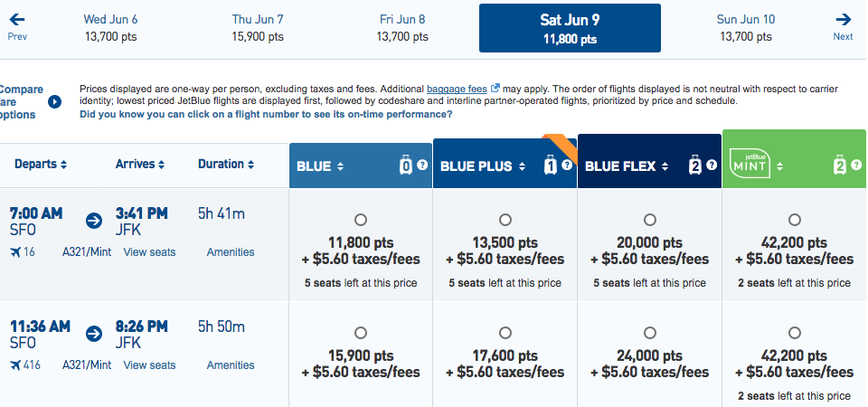
Task: Click the Blue fare help question mark
Action: click(x=421, y=166)
